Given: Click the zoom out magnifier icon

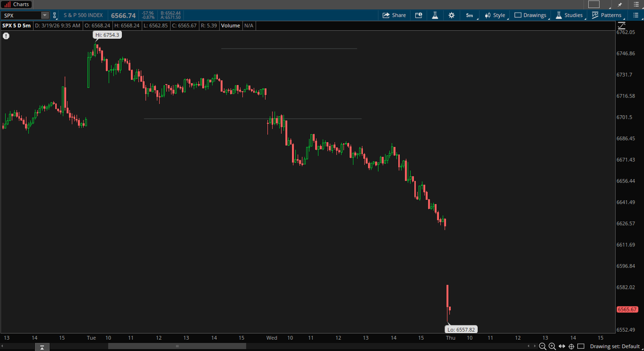Looking at the screenshot, I should pos(543,346).
